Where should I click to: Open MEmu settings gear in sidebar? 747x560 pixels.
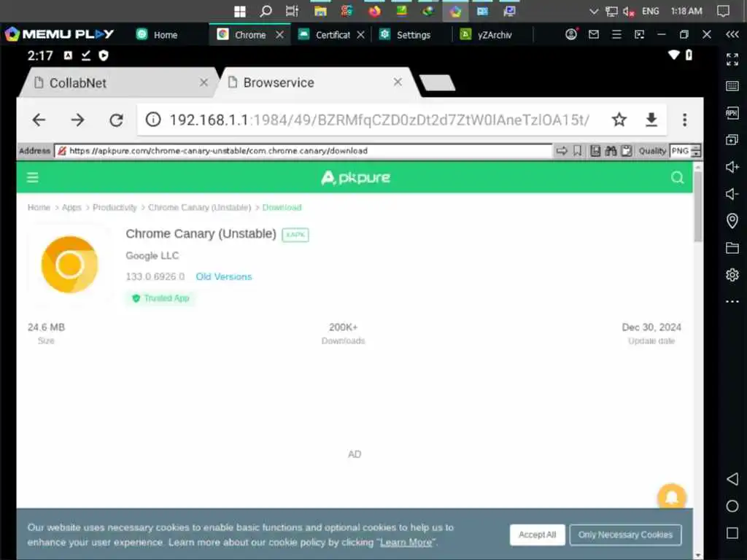pyautogui.click(x=732, y=275)
